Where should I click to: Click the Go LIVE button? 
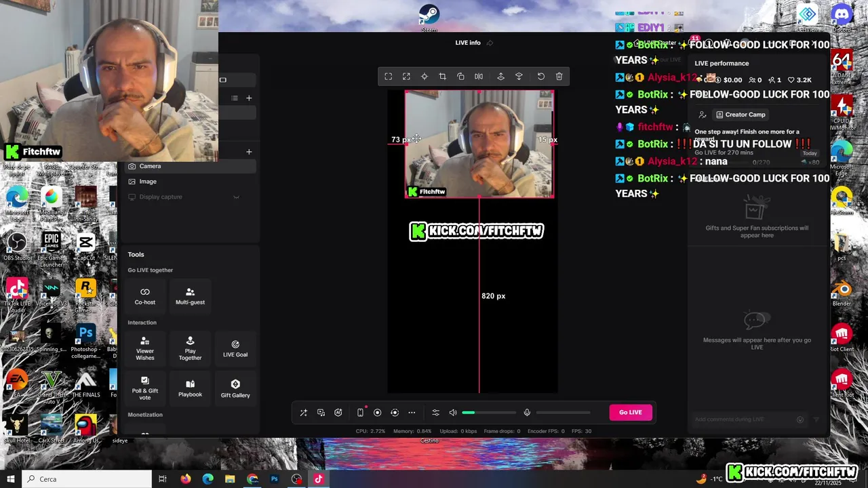[x=631, y=412]
